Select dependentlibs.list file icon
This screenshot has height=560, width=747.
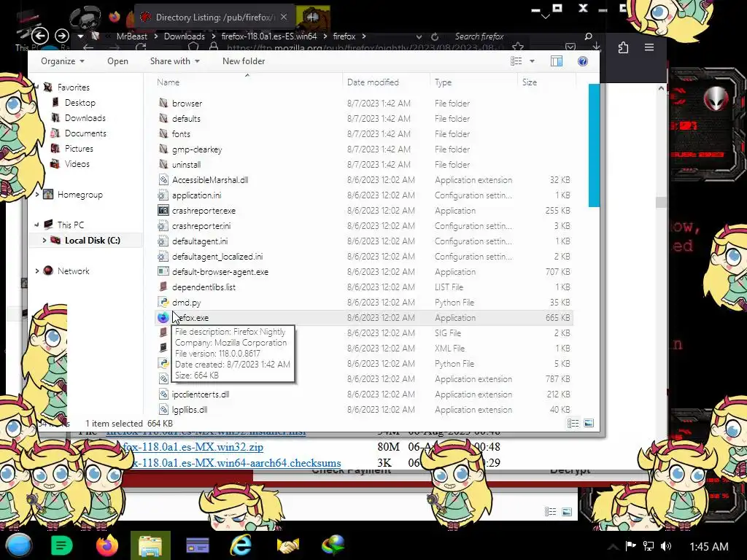tap(163, 287)
